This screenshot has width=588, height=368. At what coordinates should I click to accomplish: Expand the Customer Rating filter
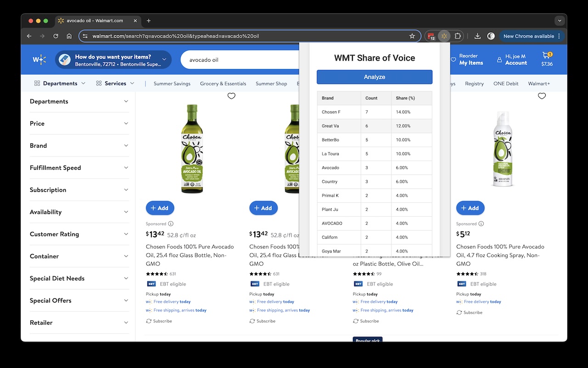(79, 234)
